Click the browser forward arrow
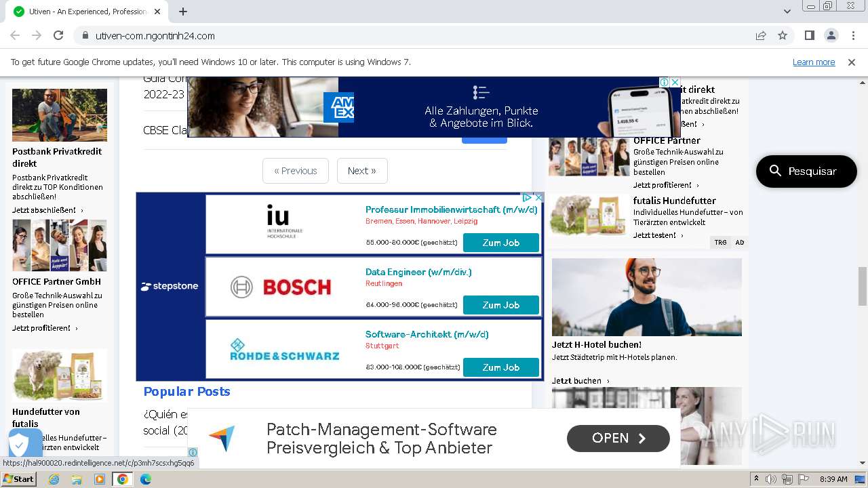This screenshot has width=868, height=488. tap(37, 35)
